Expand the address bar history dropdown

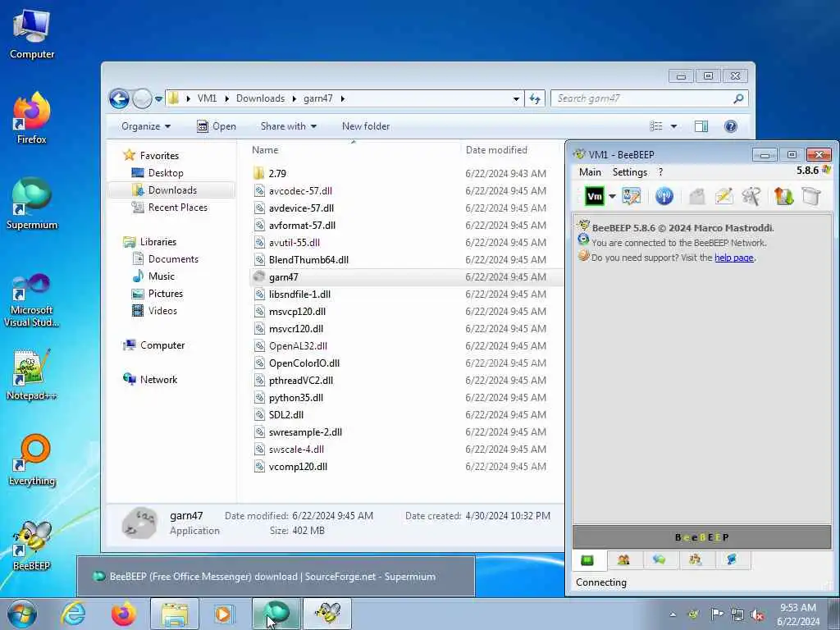tap(516, 98)
